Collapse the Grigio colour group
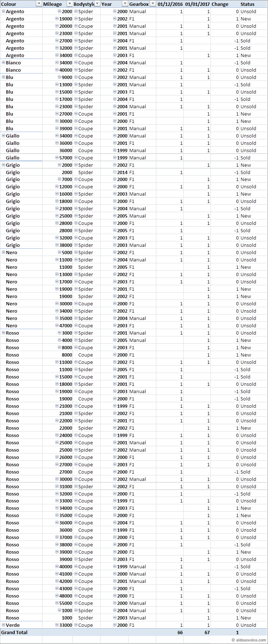Image resolution: width=268 pixels, height=644 pixels. coord(4,165)
